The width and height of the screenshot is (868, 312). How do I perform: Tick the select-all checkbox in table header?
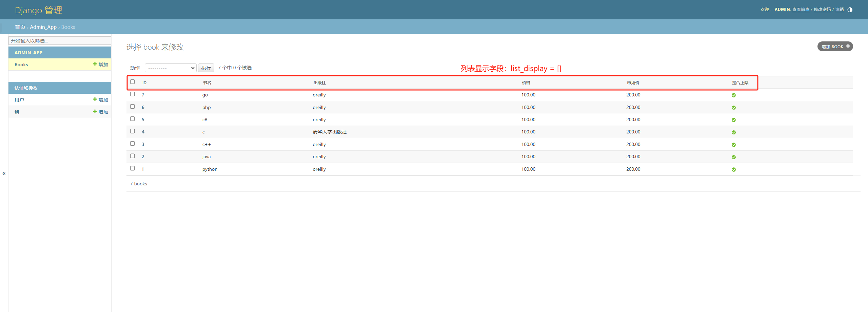[133, 82]
